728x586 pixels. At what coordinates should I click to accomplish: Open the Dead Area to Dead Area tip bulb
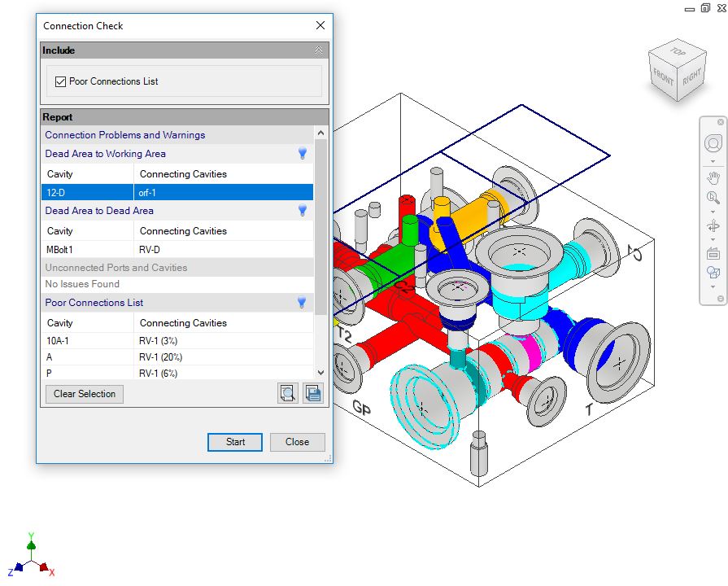coord(303,211)
